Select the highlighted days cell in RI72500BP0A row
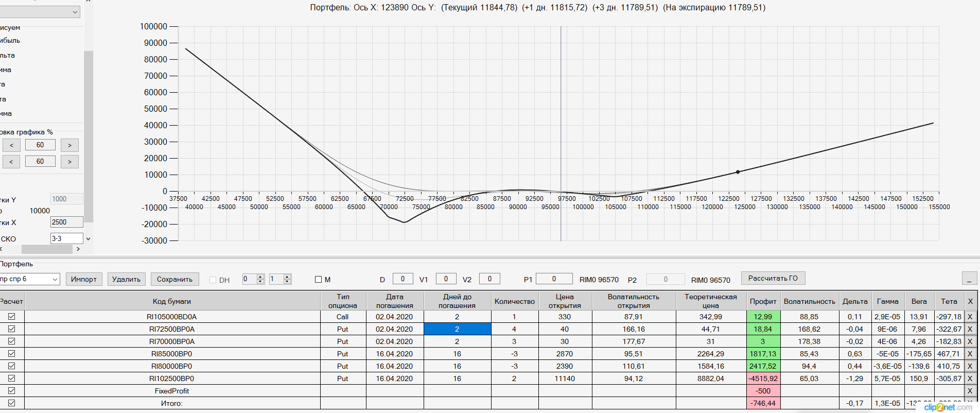980x413 pixels. click(457, 329)
